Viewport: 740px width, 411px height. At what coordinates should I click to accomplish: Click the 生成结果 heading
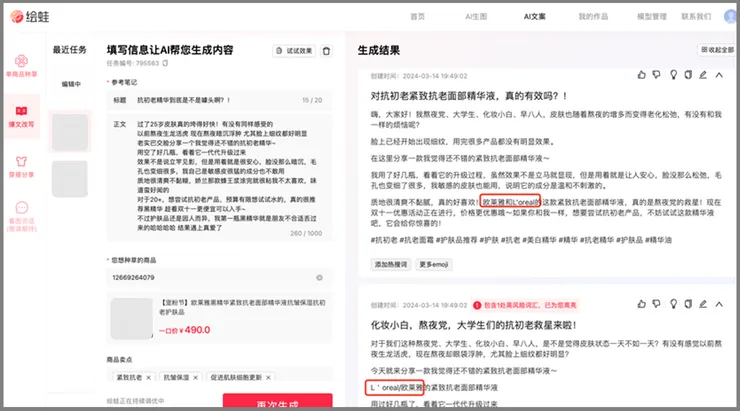(378, 50)
